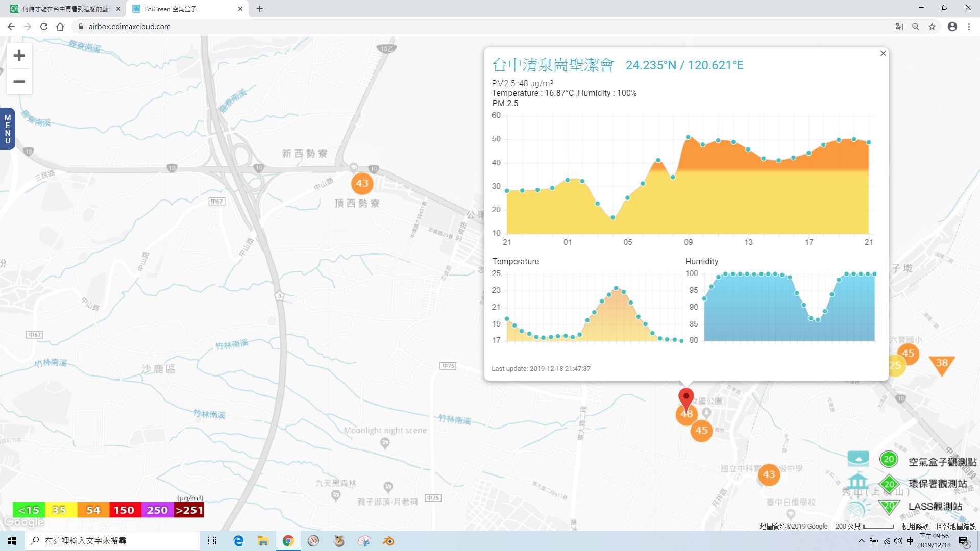Click the purple 250 legend color

157,510
